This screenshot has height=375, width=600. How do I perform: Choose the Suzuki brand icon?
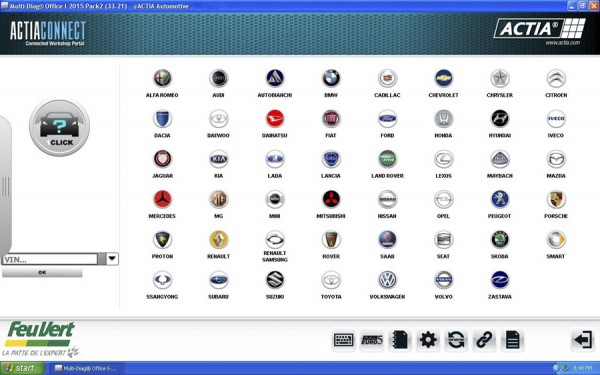tap(275, 280)
